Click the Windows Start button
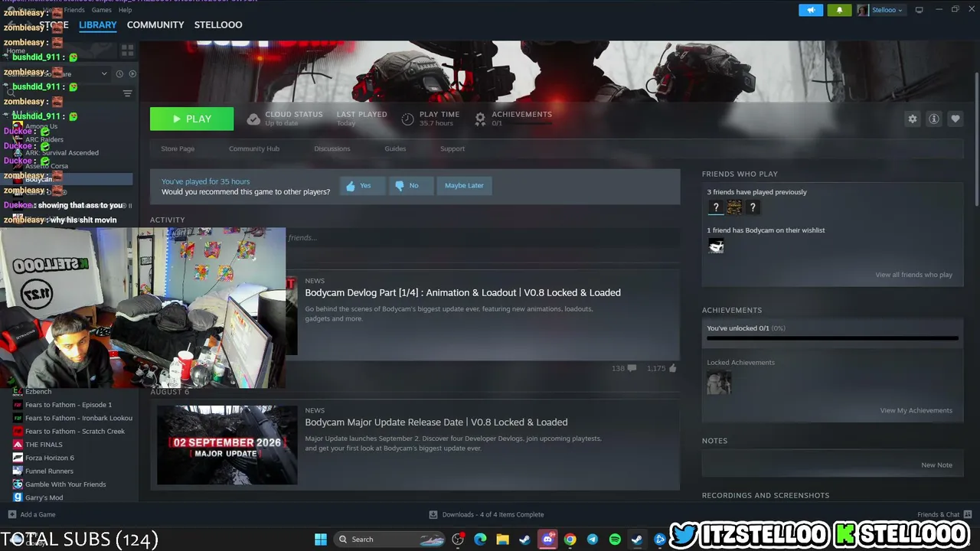Viewport: 980px width, 551px height. pos(321,540)
